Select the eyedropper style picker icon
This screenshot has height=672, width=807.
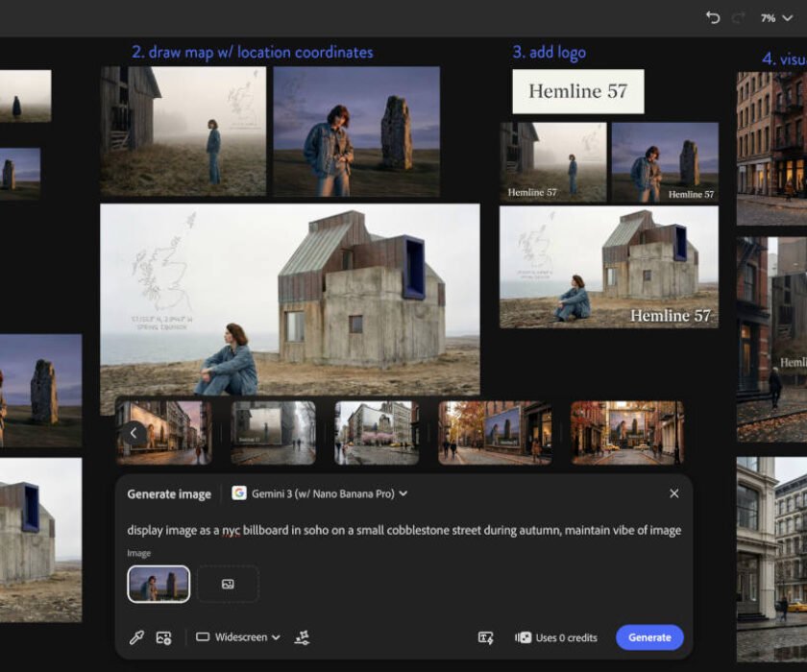point(136,637)
